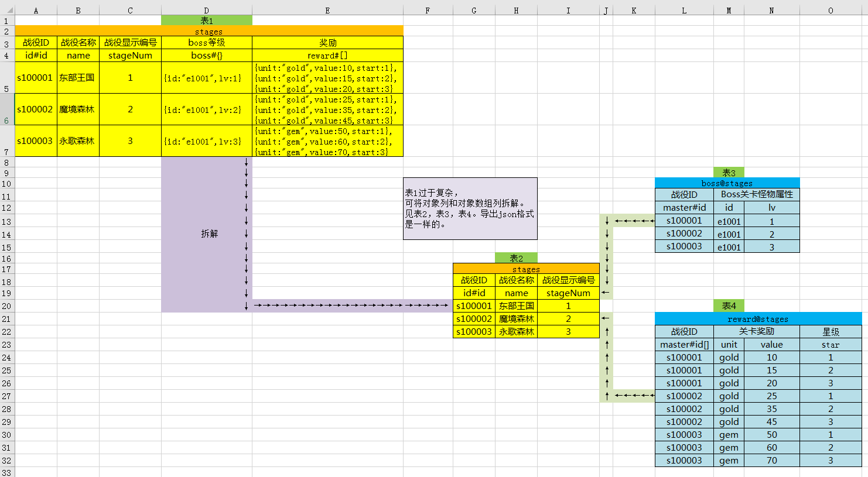Image resolution: width=868 pixels, height=477 pixels.
Task: Select name cell in table 2
Action: coord(516,293)
